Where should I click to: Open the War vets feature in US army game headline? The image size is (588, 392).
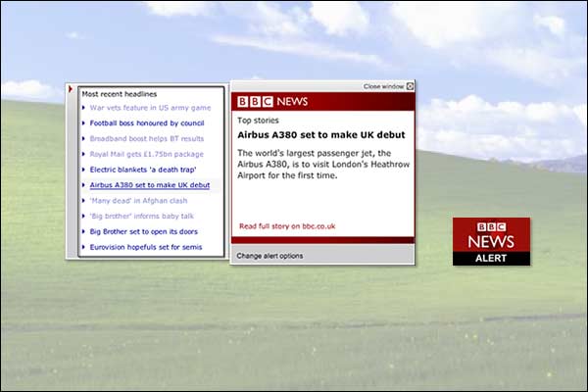(x=150, y=108)
